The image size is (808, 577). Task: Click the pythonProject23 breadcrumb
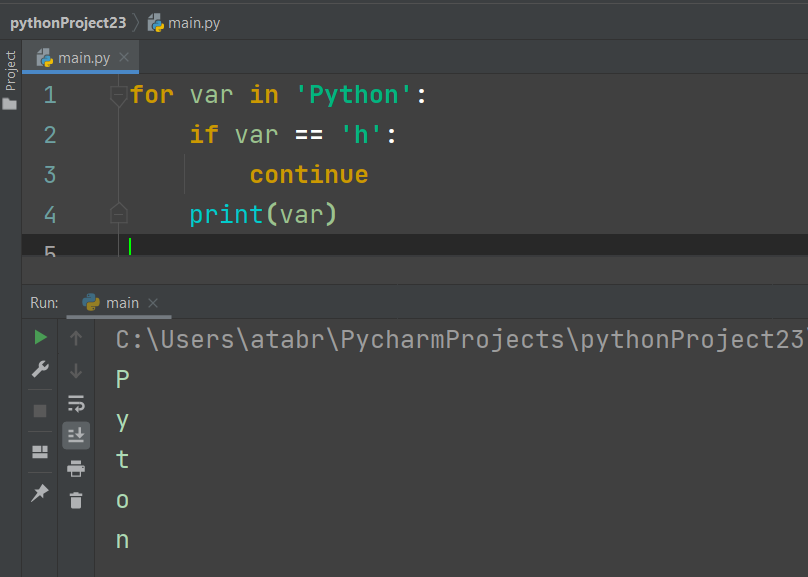click(66, 21)
